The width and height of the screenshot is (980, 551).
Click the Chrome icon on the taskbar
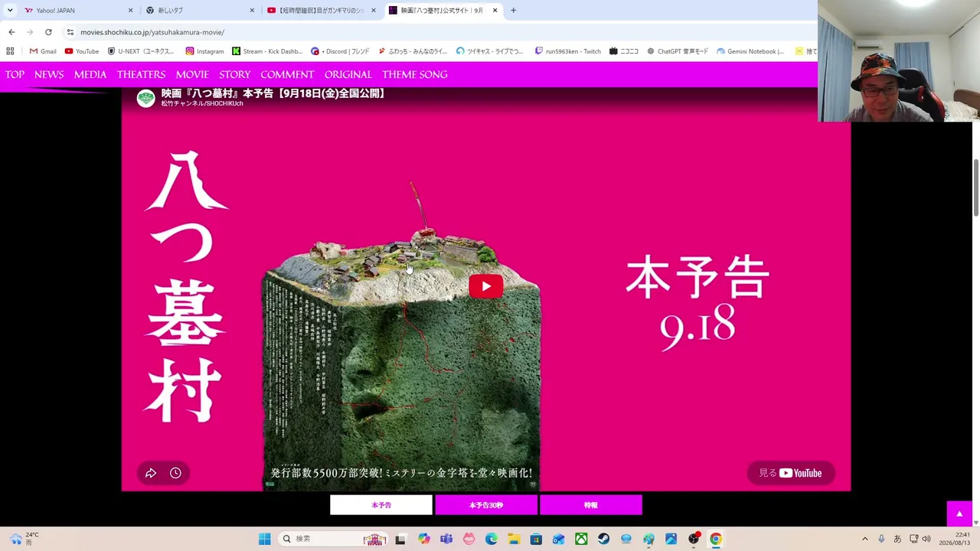[x=716, y=539]
